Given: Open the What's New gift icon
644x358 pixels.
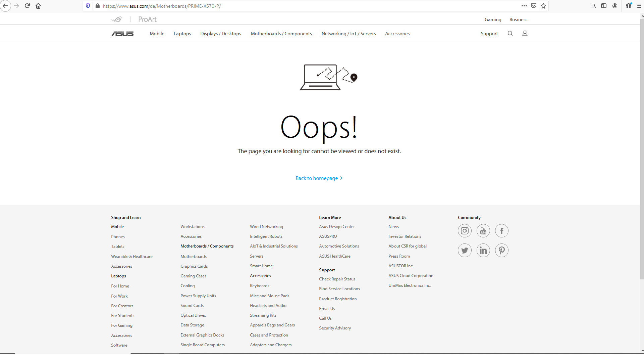Looking at the screenshot, I should point(629,6).
